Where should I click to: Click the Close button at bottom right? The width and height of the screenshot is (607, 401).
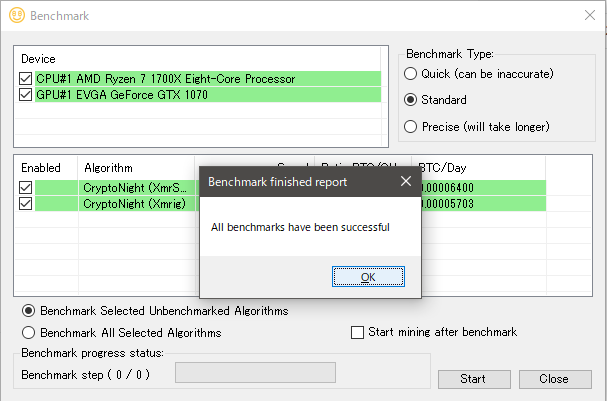point(552,379)
